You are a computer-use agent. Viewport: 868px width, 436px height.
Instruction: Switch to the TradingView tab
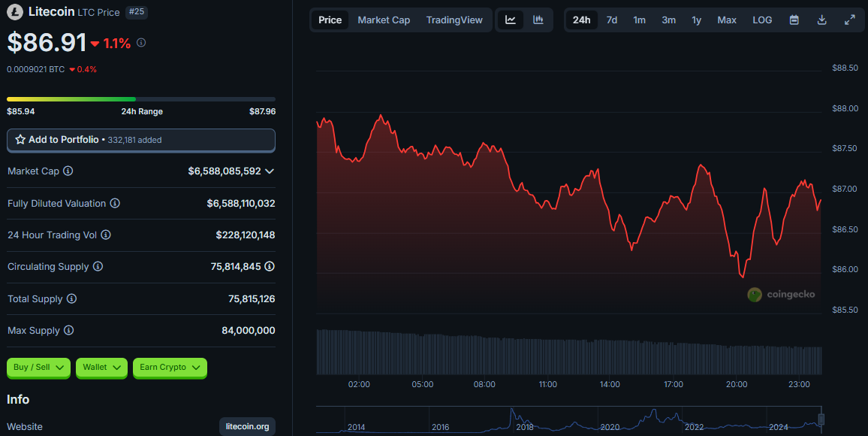(x=454, y=20)
